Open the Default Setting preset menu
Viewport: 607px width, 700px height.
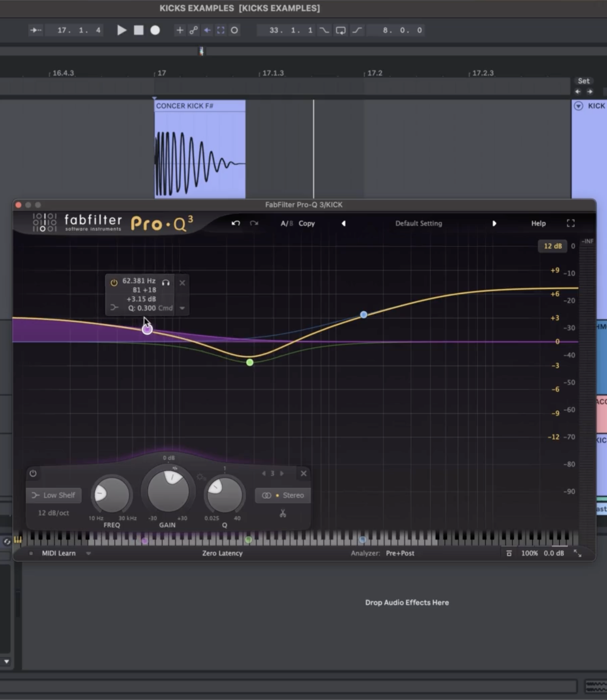[419, 223]
